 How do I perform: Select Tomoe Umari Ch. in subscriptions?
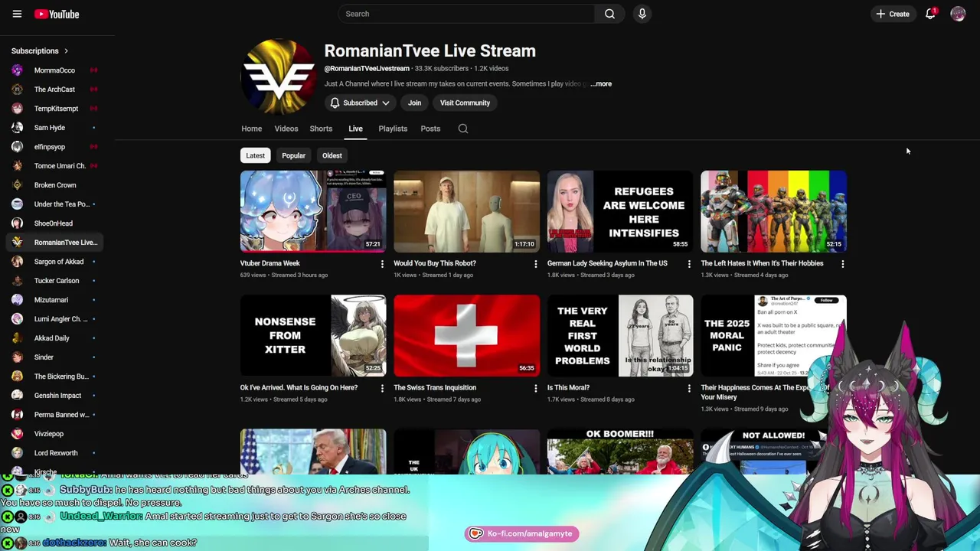[55, 166]
